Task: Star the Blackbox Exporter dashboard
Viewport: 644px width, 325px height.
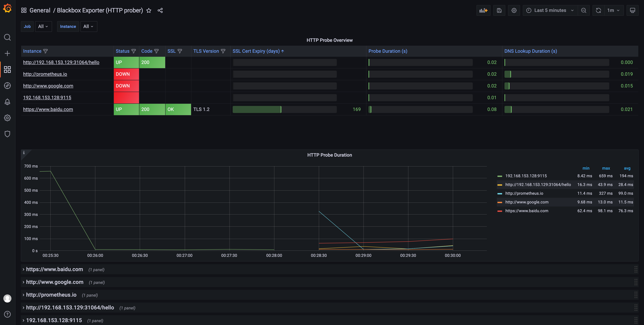Action: [x=149, y=11]
